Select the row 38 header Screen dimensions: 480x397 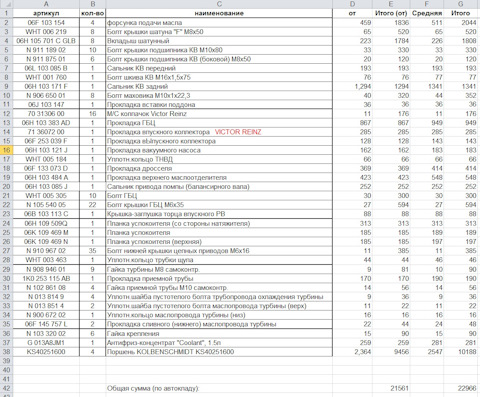pos(6,352)
